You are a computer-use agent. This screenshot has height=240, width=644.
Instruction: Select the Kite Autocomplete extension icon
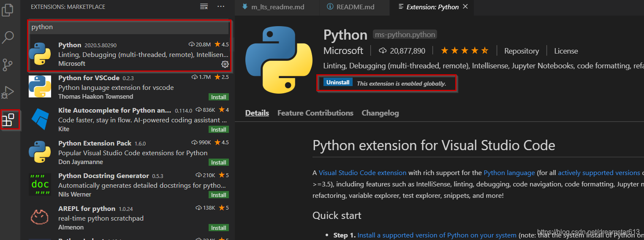point(40,119)
